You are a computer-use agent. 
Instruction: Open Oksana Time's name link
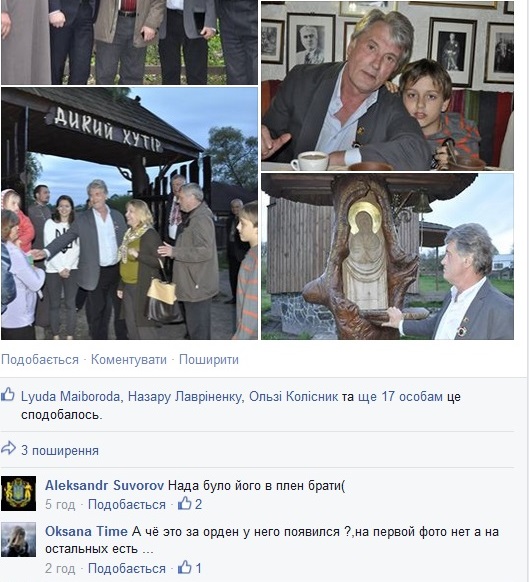pyautogui.click(x=86, y=532)
